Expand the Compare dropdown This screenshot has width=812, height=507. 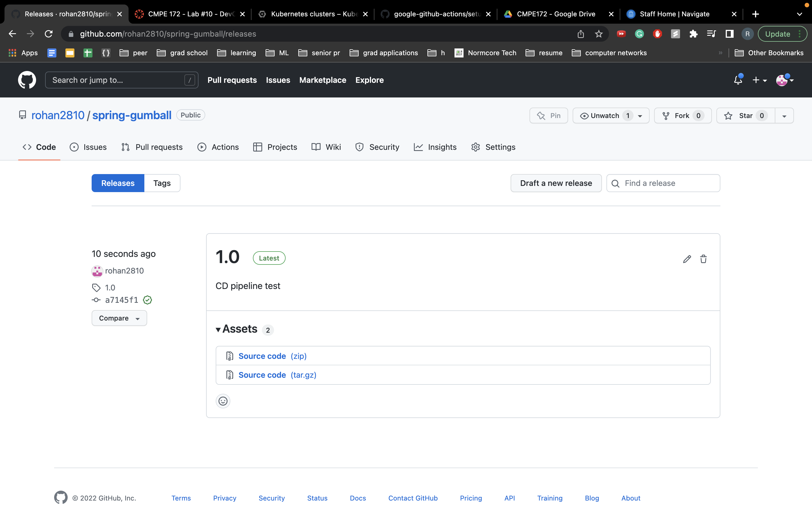click(119, 318)
